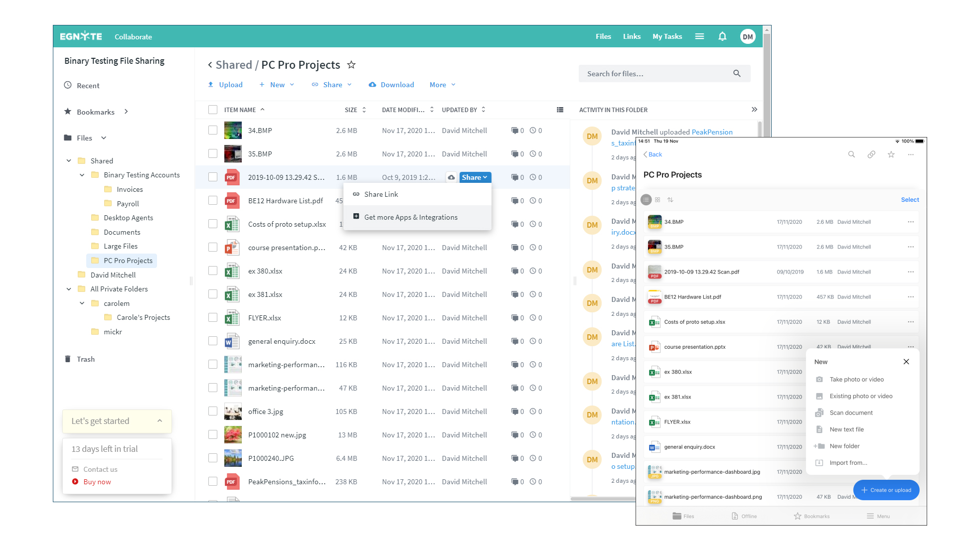Viewport: 980px width, 551px height.
Task: Click the notifications bell icon
Action: point(722,36)
